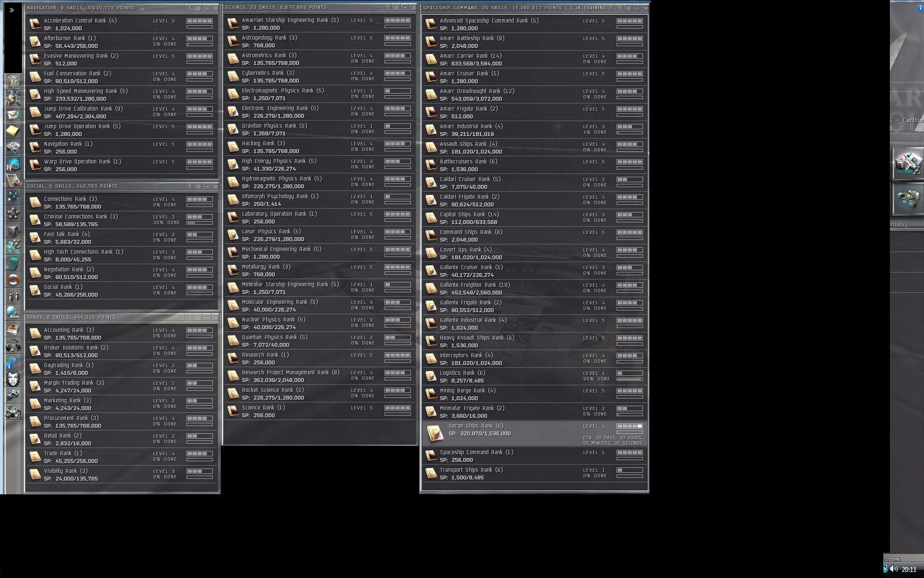Select the Negotiation Rank (2) skill
The width and height of the screenshot is (924, 578).
click(122, 273)
